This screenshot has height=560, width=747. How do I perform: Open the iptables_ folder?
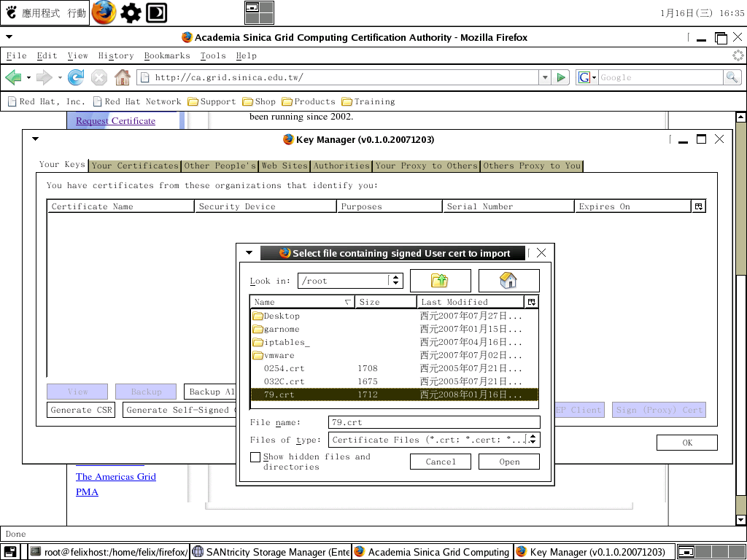281,342
